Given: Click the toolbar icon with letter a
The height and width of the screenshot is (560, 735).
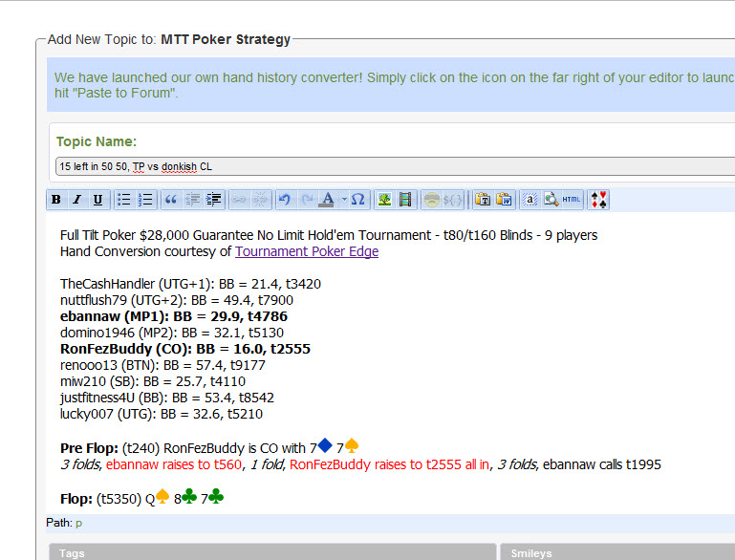Looking at the screenshot, I should [530, 200].
